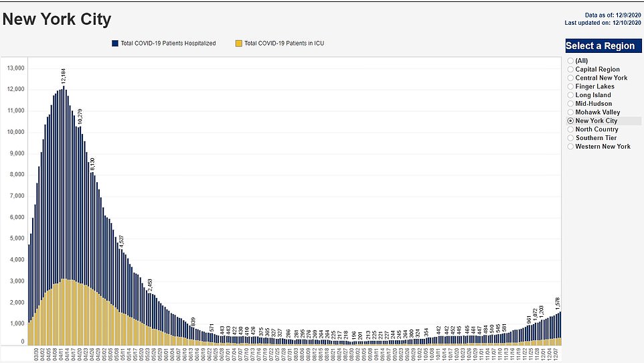The width and height of the screenshot is (644, 363).
Task: Choose North Country region
Action: 570,129
